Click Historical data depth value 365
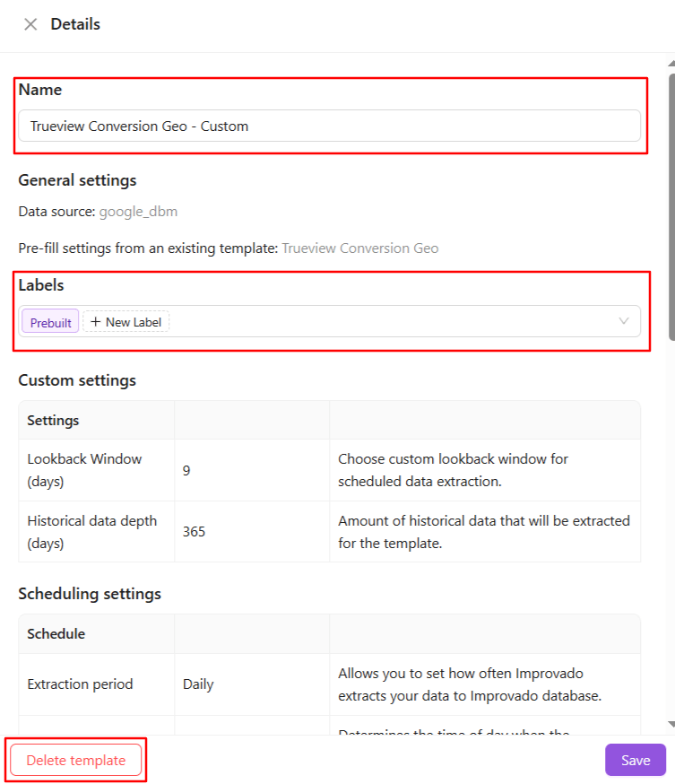675x784 pixels. click(x=194, y=532)
